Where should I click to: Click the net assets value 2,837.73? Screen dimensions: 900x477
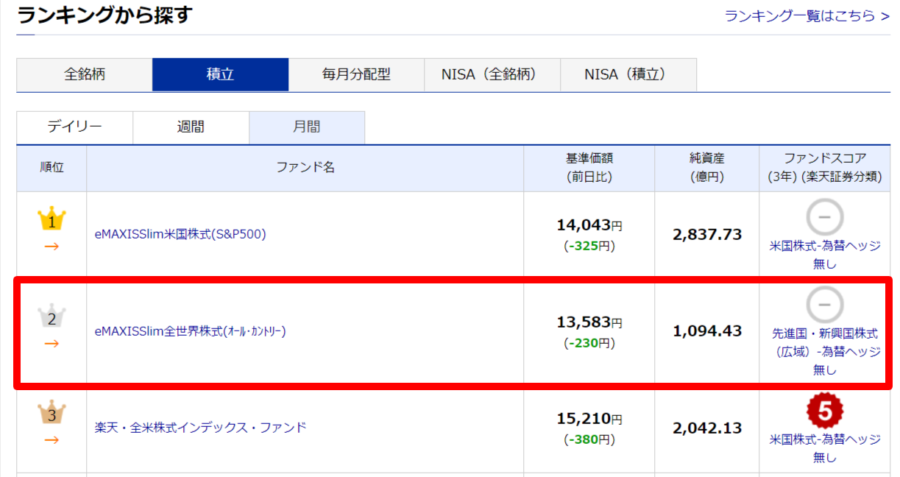[707, 234]
